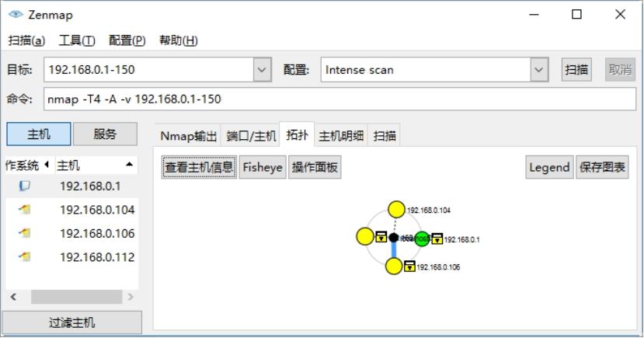The image size is (644, 338).
Task: Click the OS icon beside host 192.168.0.1
Action: click(x=24, y=186)
